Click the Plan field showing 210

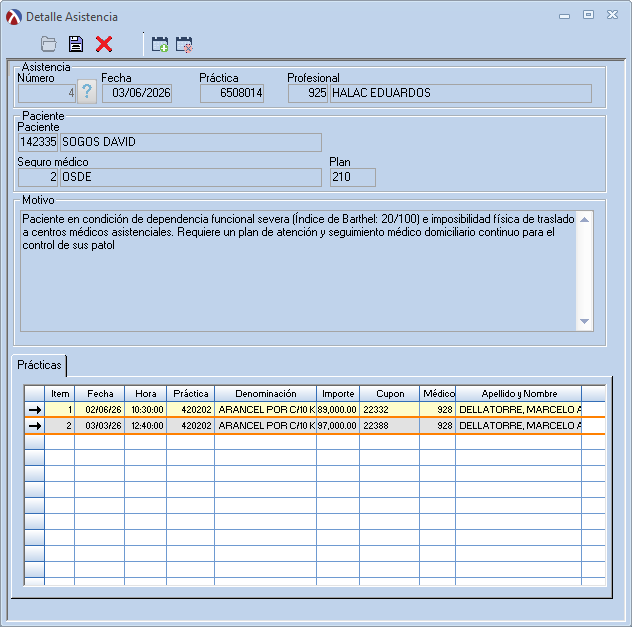pyautogui.click(x=353, y=177)
